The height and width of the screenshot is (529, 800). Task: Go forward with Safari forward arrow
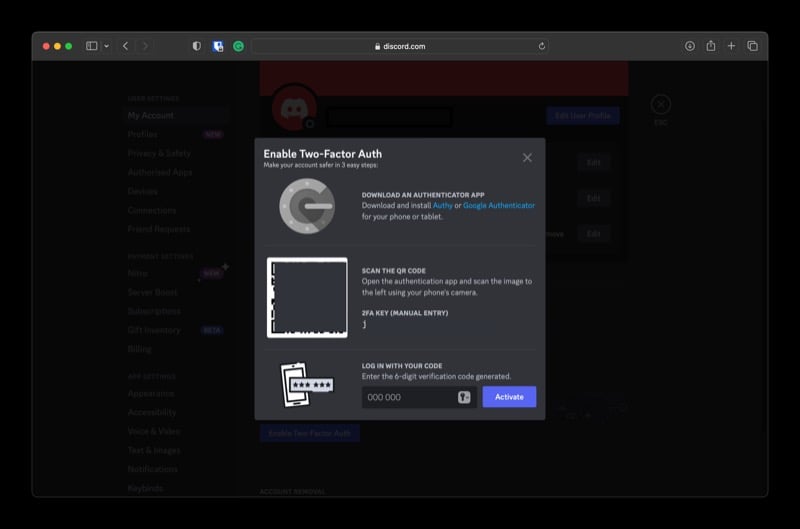145,46
